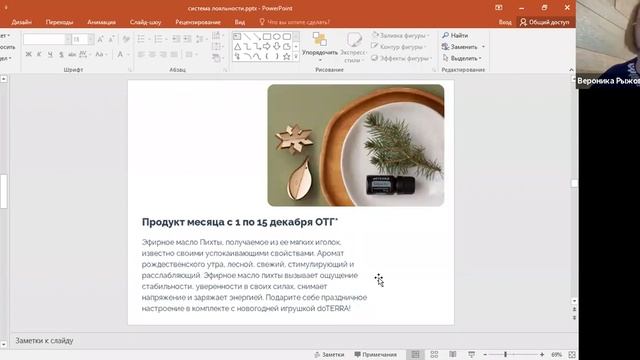The width and height of the screenshot is (640, 360).
Task: Open Контур фигуры shape outline
Action: (x=399, y=47)
